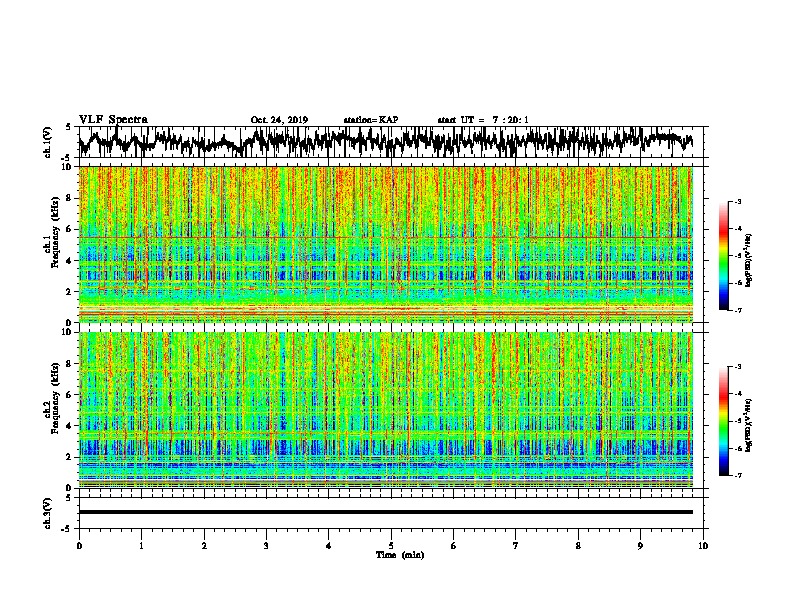This screenshot has width=792, height=612.
Task: Click time axis tick label "6"
Action: (x=454, y=546)
